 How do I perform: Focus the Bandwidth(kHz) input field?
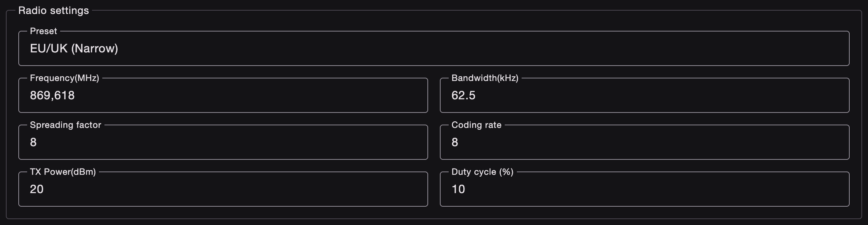click(644, 95)
